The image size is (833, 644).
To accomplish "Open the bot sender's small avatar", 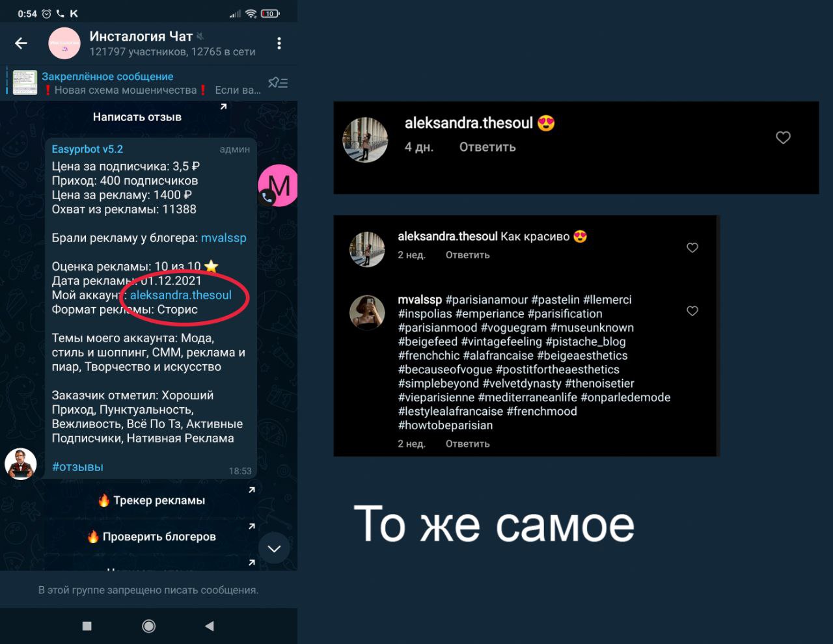I will 21,464.
